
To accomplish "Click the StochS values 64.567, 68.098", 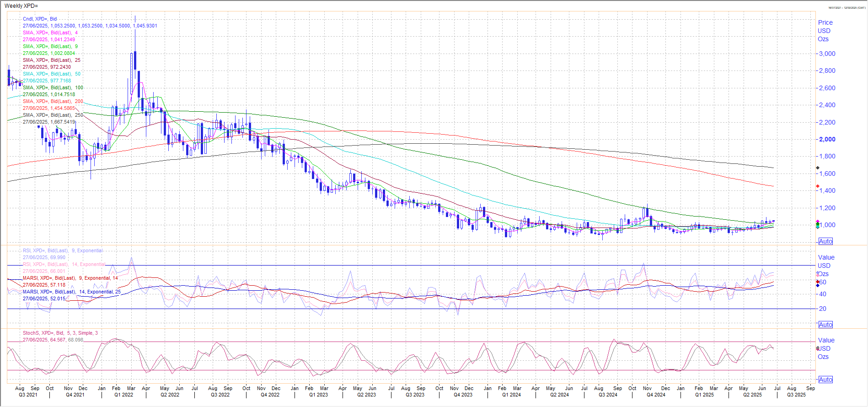I will click(x=67, y=340).
